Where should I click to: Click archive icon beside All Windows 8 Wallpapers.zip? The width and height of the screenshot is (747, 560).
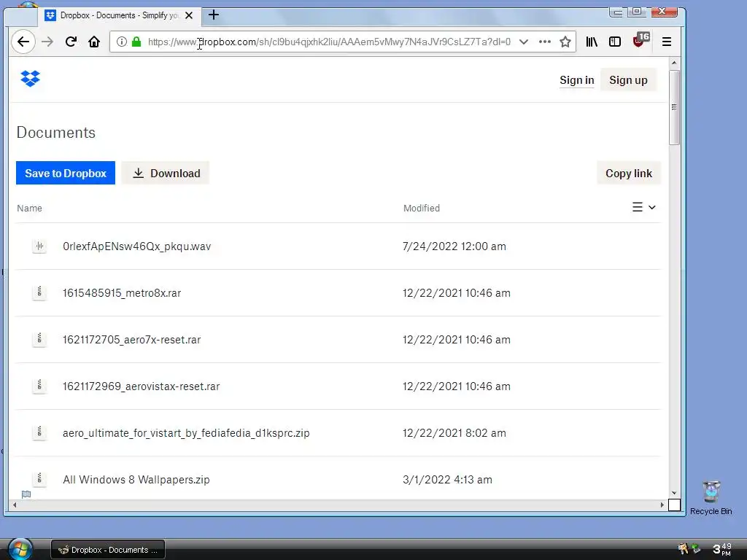[x=39, y=479]
